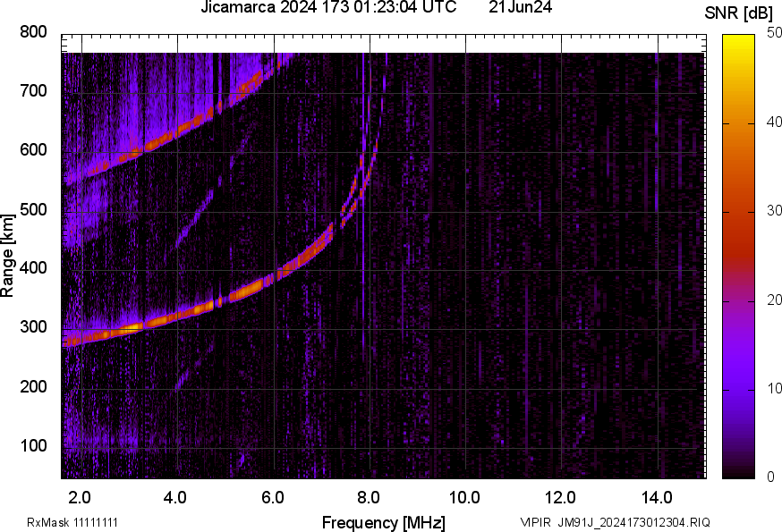Viewport: 782px width, 532px height.
Task: Click the range tick label 400
Action: tap(33, 267)
